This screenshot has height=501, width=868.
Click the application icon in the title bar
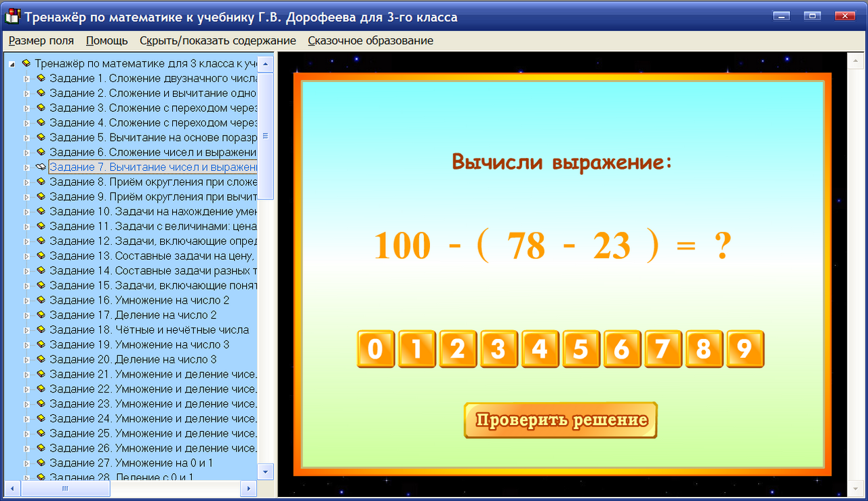(12, 16)
